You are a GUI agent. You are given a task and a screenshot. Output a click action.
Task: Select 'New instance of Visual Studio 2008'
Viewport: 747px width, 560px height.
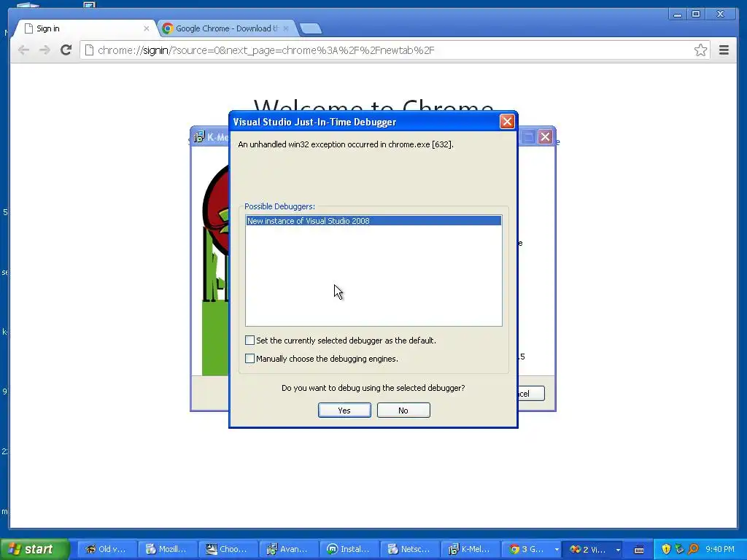373,221
